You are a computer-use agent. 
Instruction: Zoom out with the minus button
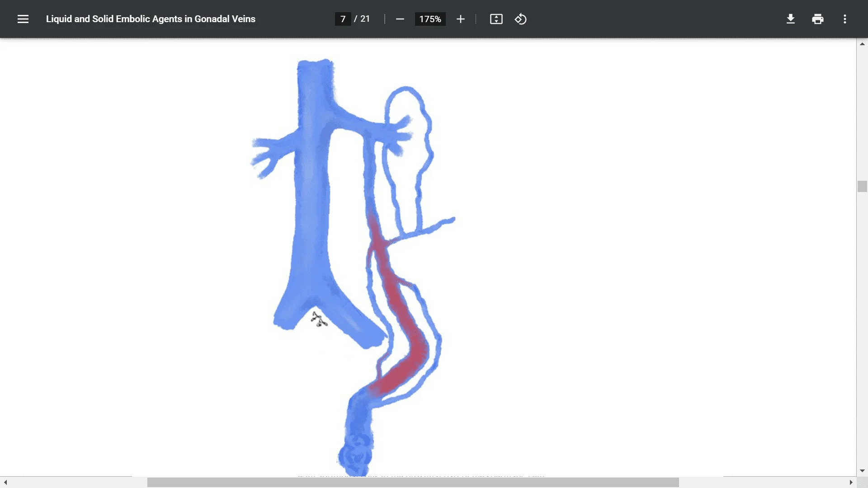point(400,19)
